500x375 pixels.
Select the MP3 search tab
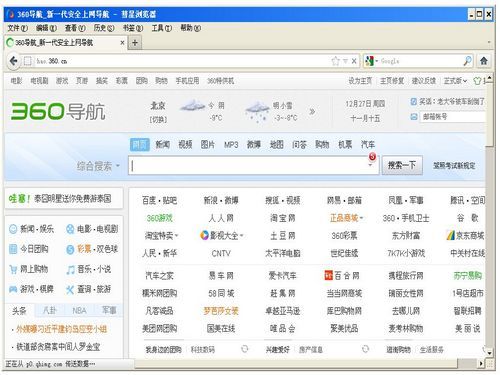[231, 145]
